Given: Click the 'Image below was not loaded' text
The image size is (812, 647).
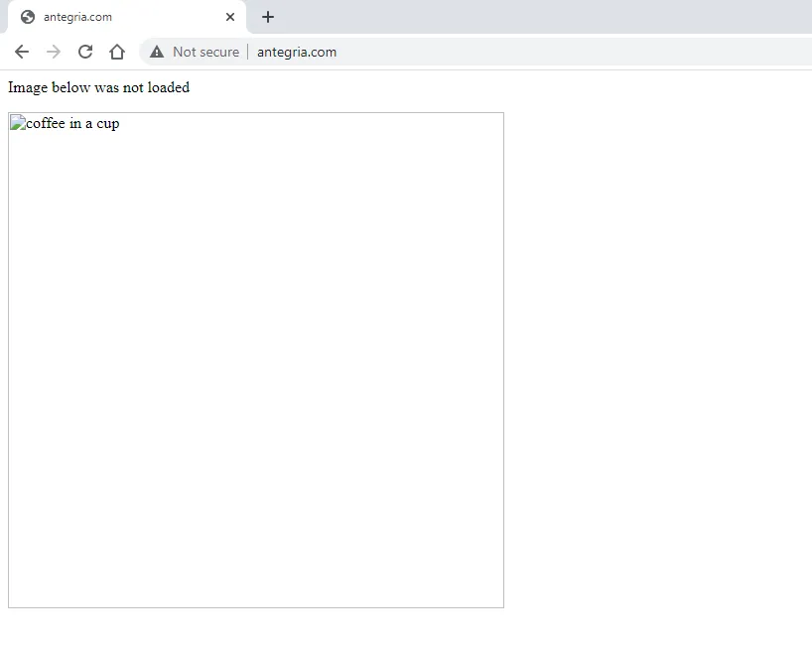Looking at the screenshot, I should pyautogui.click(x=99, y=87).
